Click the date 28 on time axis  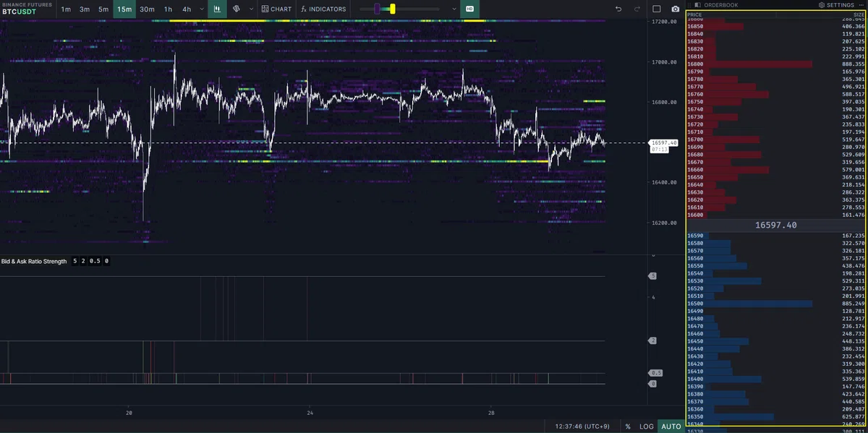491,413
